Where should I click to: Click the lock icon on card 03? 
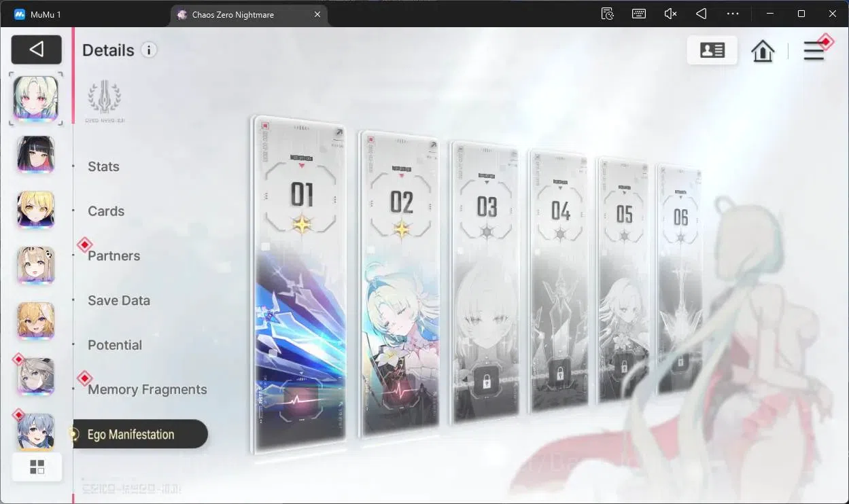(x=487, y=382)
